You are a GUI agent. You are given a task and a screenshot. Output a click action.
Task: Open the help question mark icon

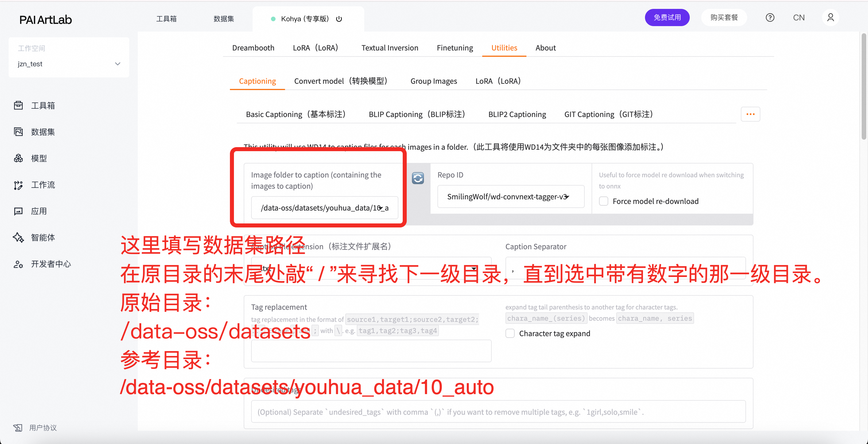[770, 17]
